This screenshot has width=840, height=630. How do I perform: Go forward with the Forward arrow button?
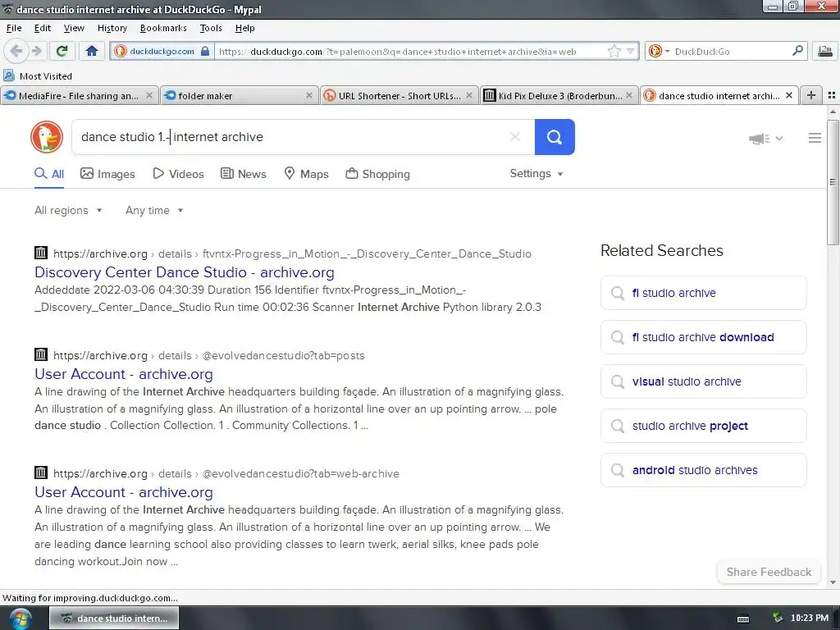pos(36,51)
